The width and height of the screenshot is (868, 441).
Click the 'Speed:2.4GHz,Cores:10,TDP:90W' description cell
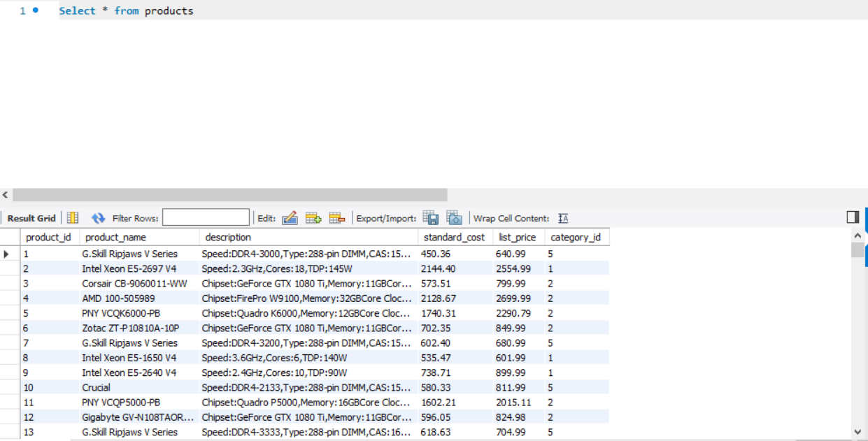pos(308,373)
